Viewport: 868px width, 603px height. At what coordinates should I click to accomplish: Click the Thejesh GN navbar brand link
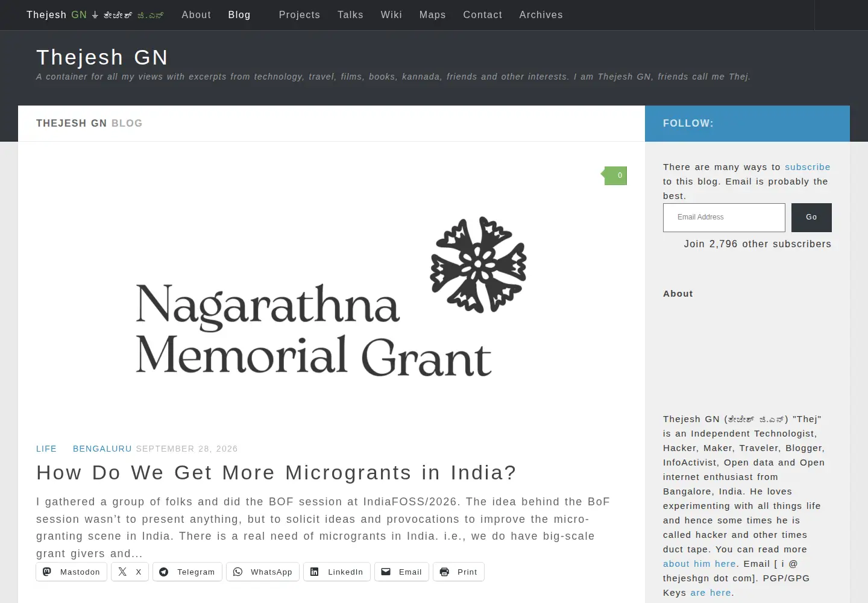pos(95,15)
